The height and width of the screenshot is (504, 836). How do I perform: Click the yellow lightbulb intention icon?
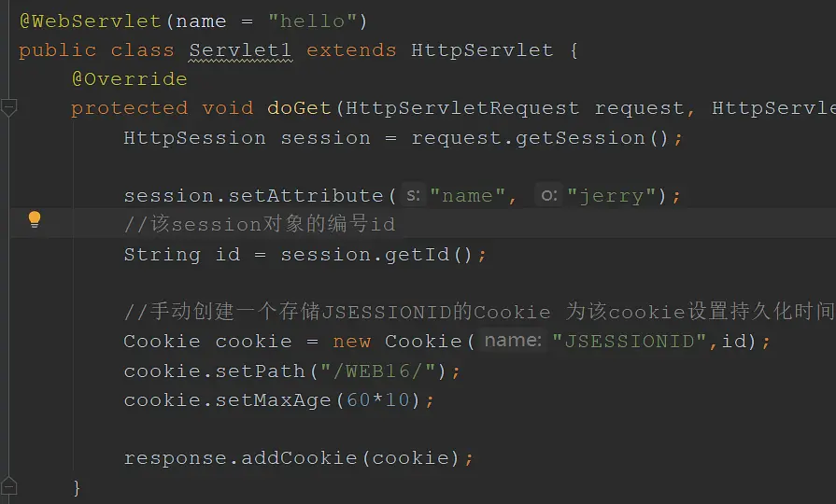click(x=35, y=219)
